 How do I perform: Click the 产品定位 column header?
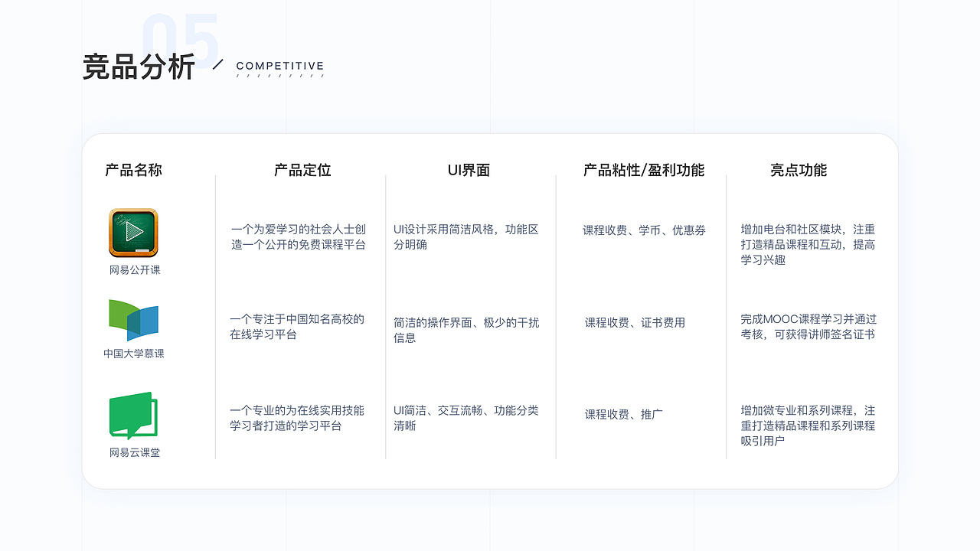point(302,170)
